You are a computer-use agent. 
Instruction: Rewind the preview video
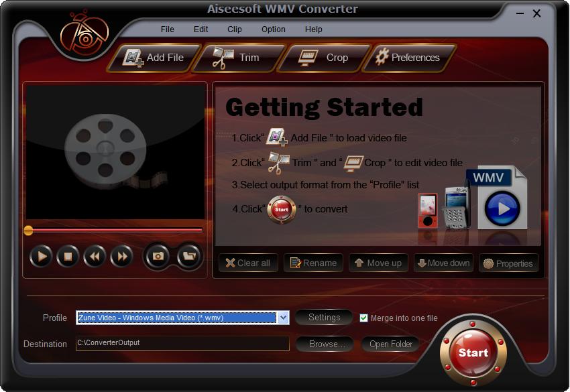(95, 256)
